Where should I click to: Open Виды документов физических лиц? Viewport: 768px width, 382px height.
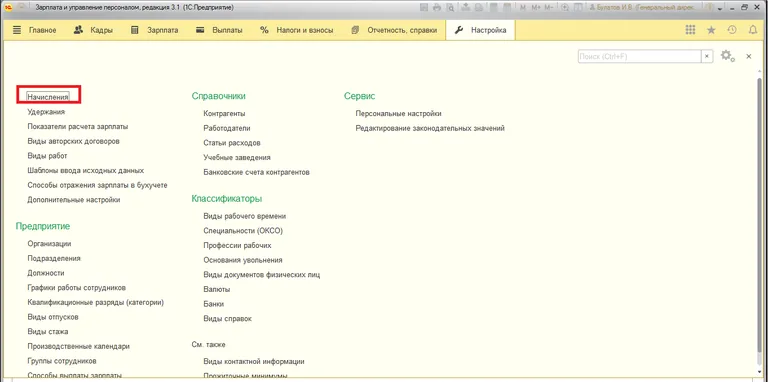tap(262, 275)
